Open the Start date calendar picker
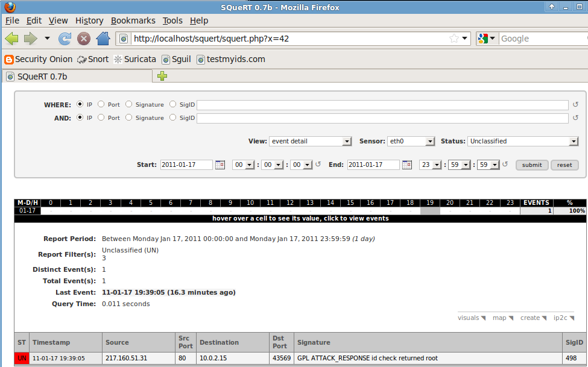Image resolution: width=588 pixels, height=367 pixels. coord(220,164)
